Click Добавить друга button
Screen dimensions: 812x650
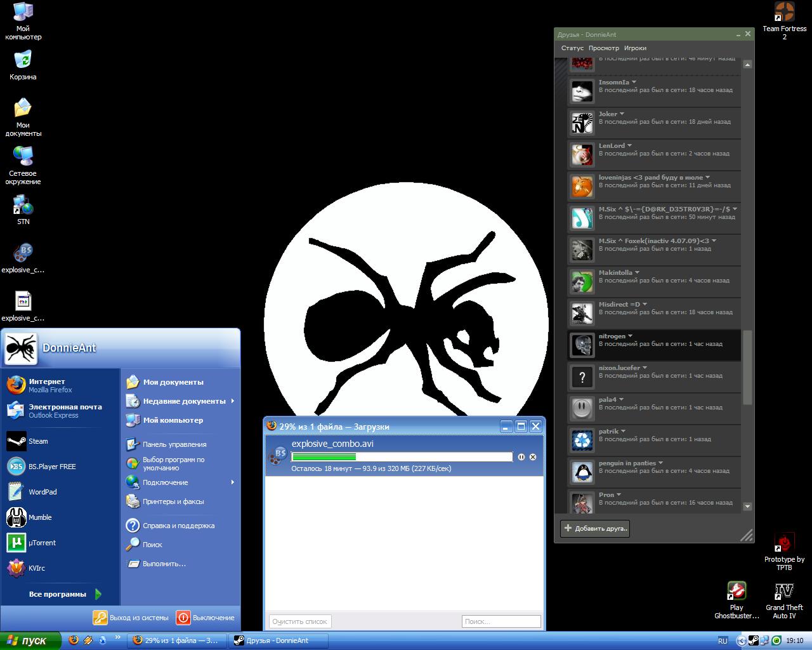point(595,528)
